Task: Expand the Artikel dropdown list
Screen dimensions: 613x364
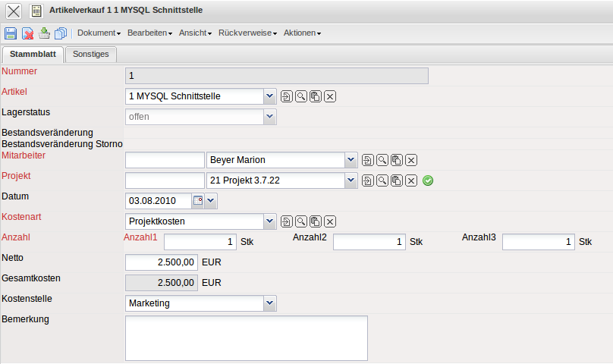Action: pos(269,96)
